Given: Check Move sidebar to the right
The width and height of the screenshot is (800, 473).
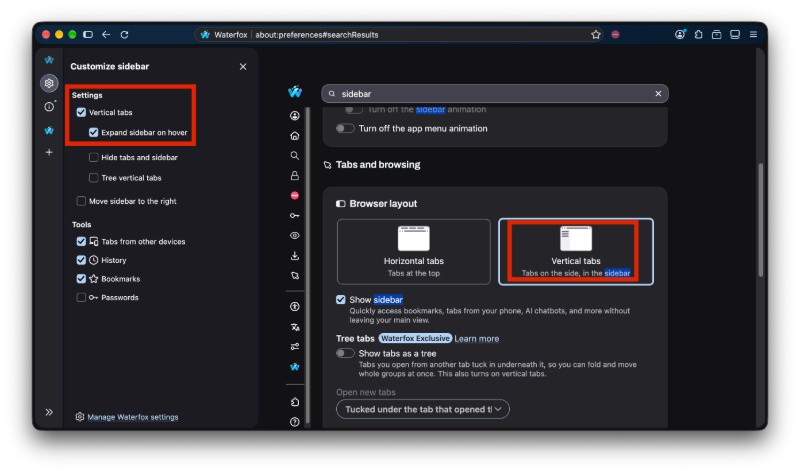Looking at the screenshot, I should [x=81, y=201].
